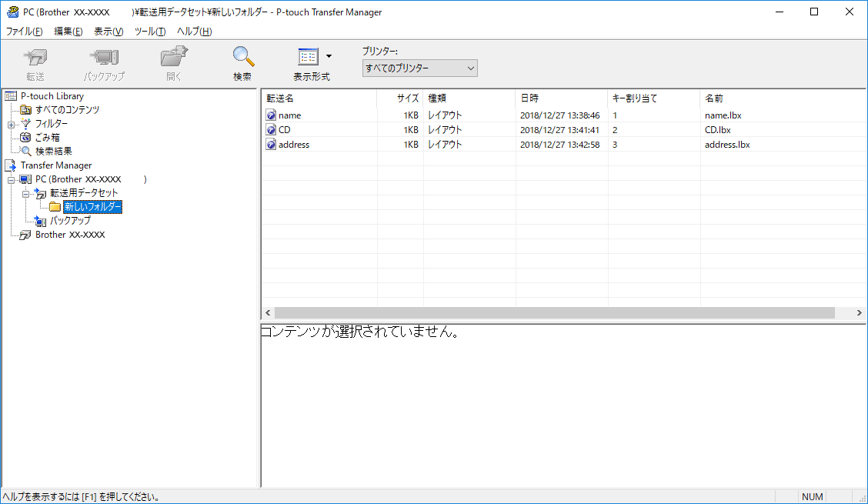
Task: Expand the フィルター tree node
Action: [x=11, y=125]
